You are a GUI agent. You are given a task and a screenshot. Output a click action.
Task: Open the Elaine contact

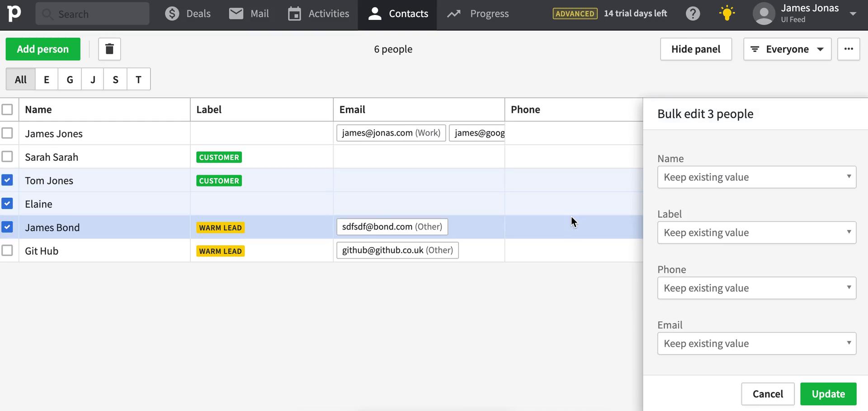pyautogui.click(x=38, y=204)
